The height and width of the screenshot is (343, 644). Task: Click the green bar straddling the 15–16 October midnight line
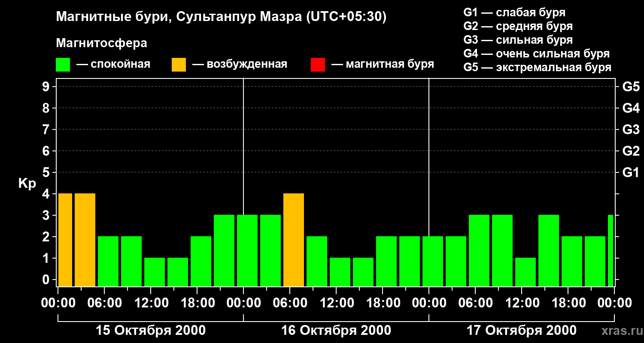tap(247, 251)
